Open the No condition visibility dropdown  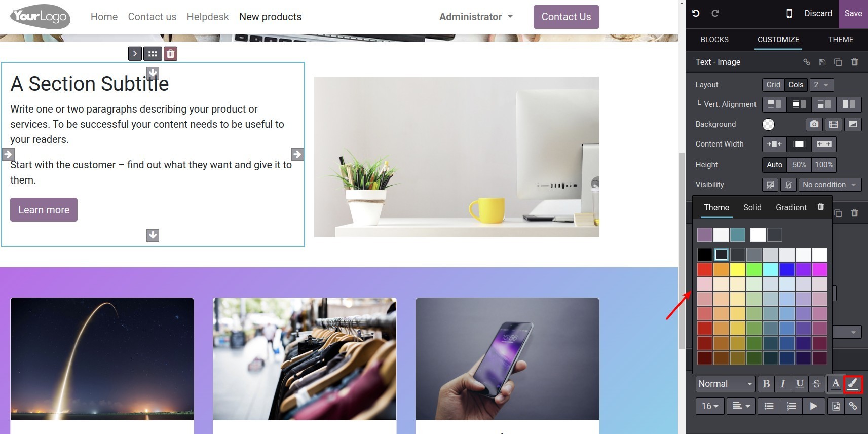coord(829,185)
